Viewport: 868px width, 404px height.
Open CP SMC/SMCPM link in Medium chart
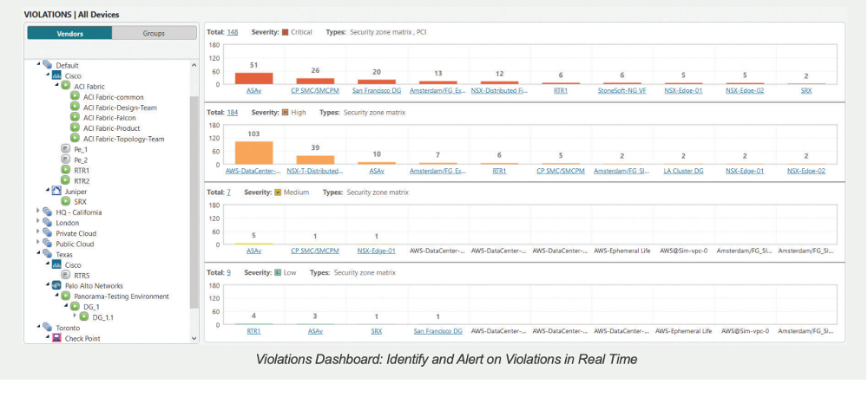click(315, 251)
